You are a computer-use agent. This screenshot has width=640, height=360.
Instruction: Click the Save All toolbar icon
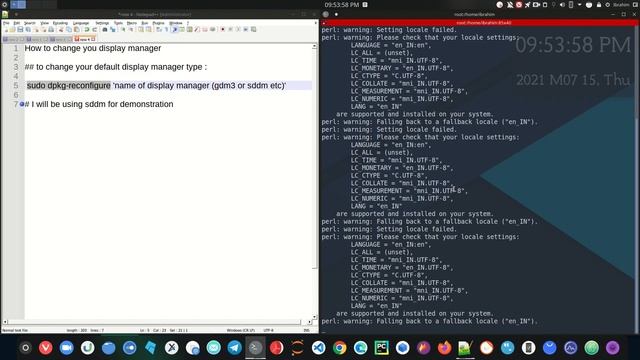pos(28,29)
